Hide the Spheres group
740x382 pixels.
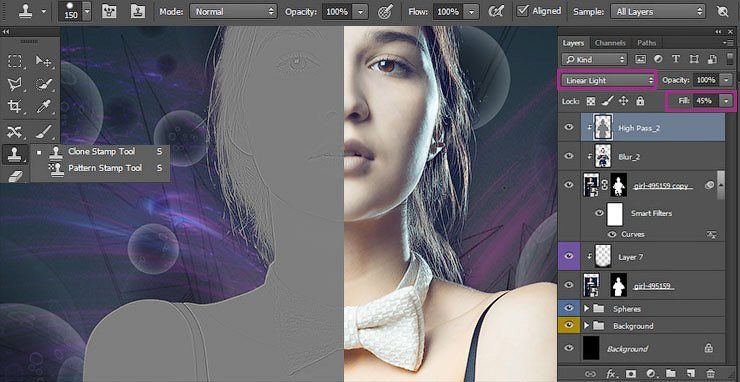tap(569, 308)
